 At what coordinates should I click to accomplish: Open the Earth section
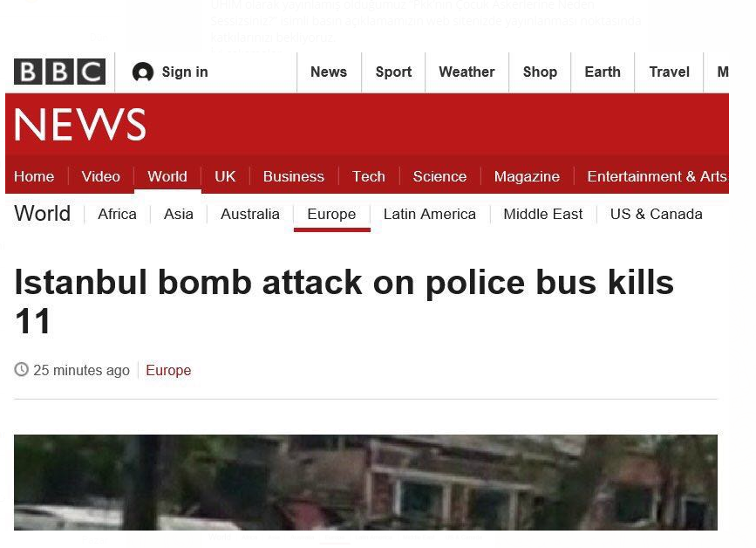coord(603,72)
